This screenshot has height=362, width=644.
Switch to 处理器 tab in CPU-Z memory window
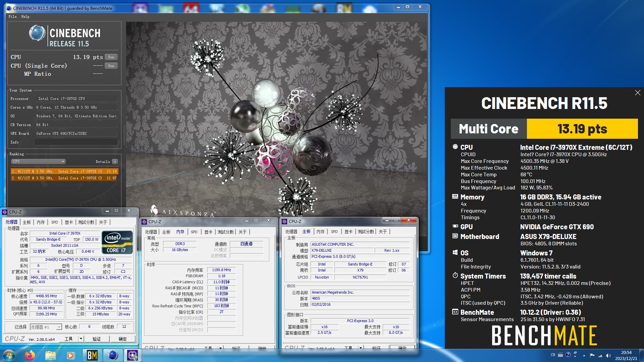tap(151, 232)
